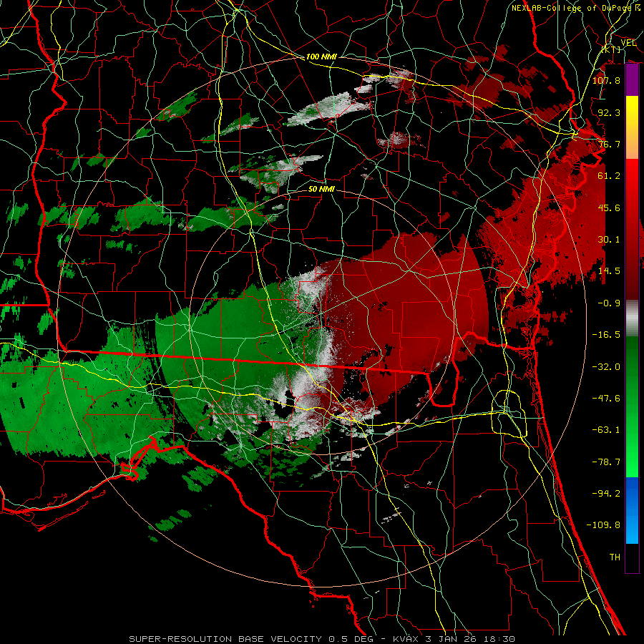Click the -47.6 value on velocity scale

pyautogui.click(x=606, y=399)
